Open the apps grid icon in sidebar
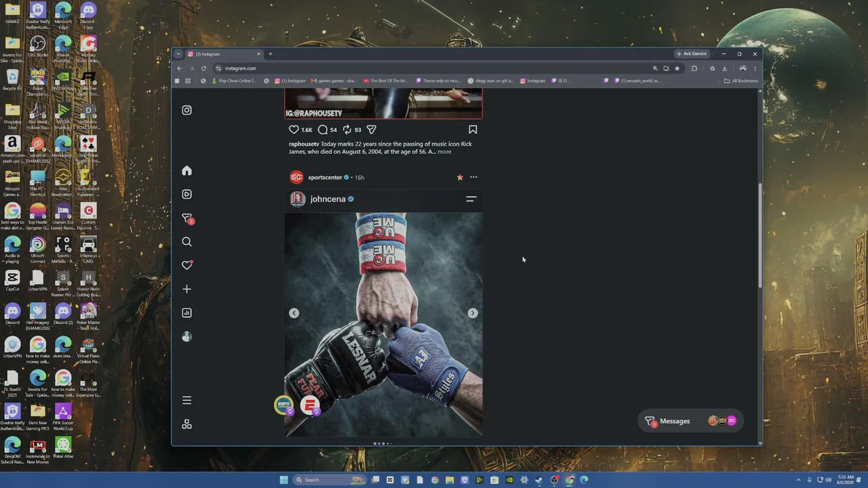The height and width of the screenshot is (488, 868). 186,424
